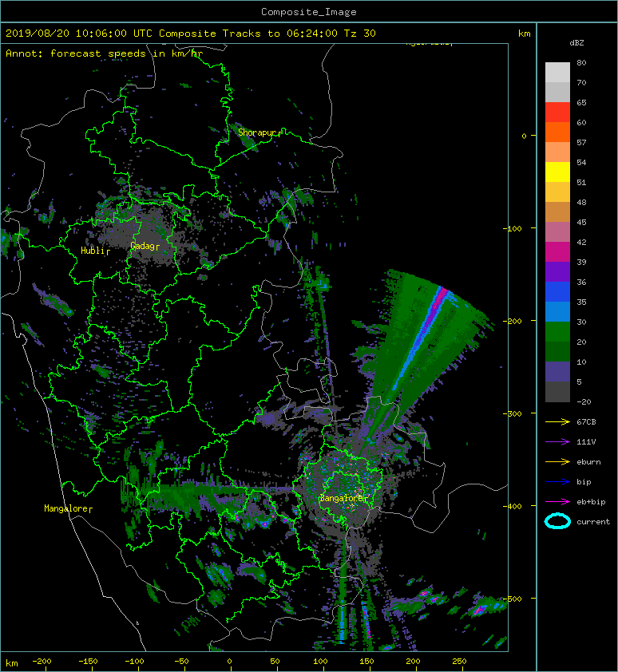Click the cyan 'current' ellipse in legend
618x672 pixels.
point(557,522)
